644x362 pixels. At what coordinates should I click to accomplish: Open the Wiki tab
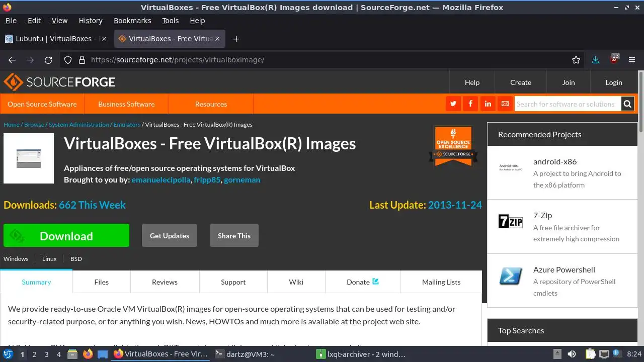[x=296, y=282]
